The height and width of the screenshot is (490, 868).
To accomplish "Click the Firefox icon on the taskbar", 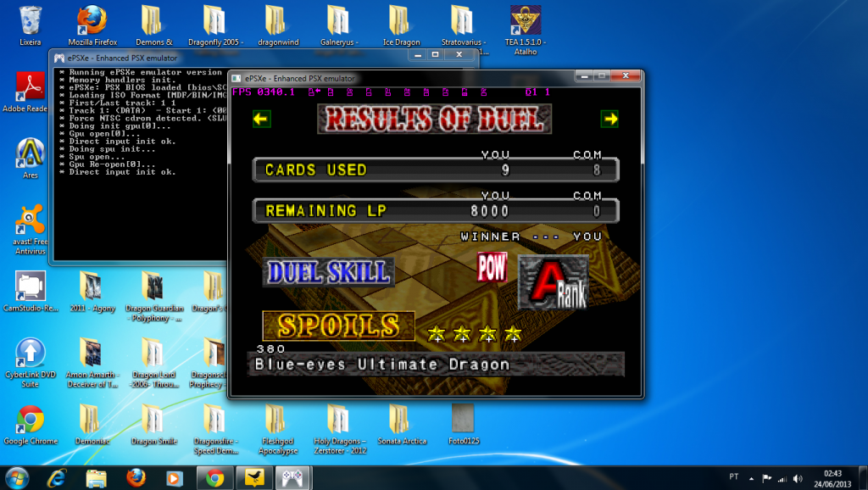I will (136, 478).
